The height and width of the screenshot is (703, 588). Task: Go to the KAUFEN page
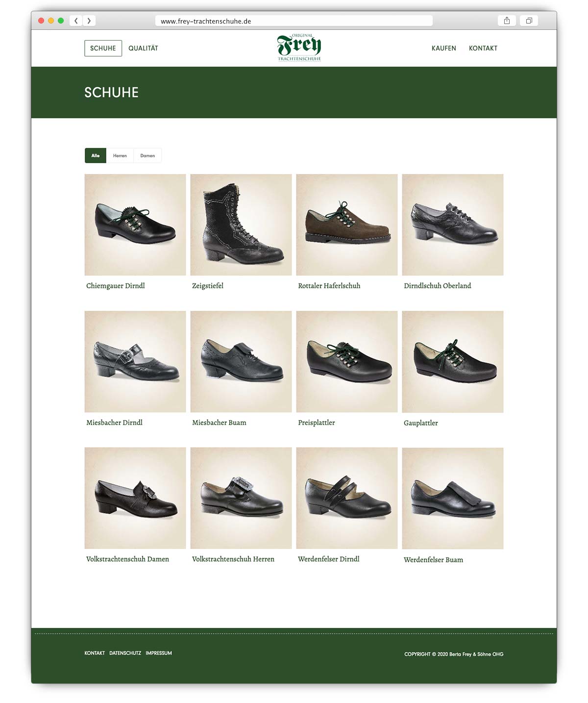click(x=444, y=48)
